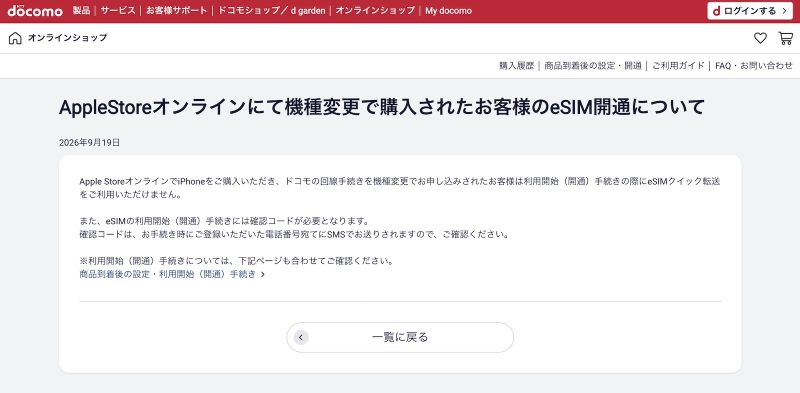Open the shopping cart icon
This screenshot has height=393, width=800.
tap(785, 38)
